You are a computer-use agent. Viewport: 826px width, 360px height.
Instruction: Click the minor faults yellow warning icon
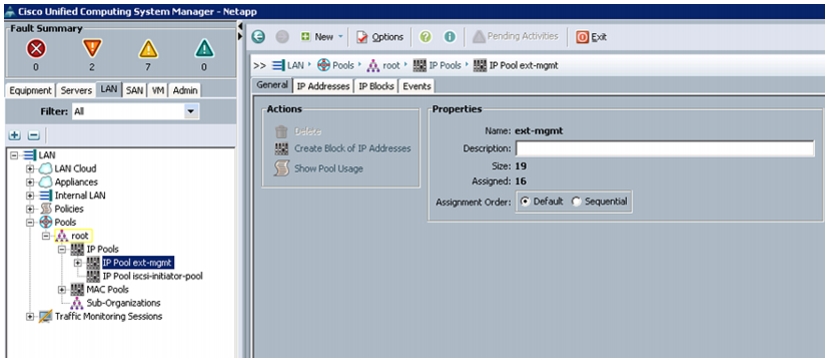[148, 49]
